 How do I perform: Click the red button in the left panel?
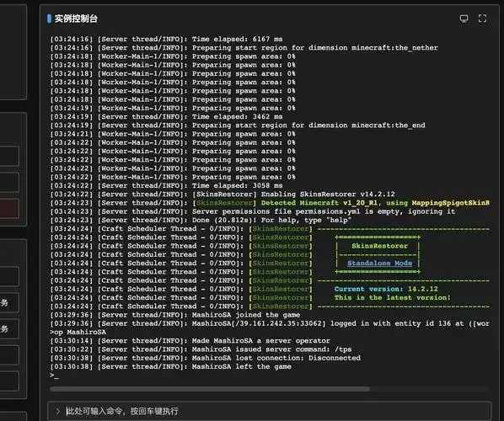click(9, 209)
